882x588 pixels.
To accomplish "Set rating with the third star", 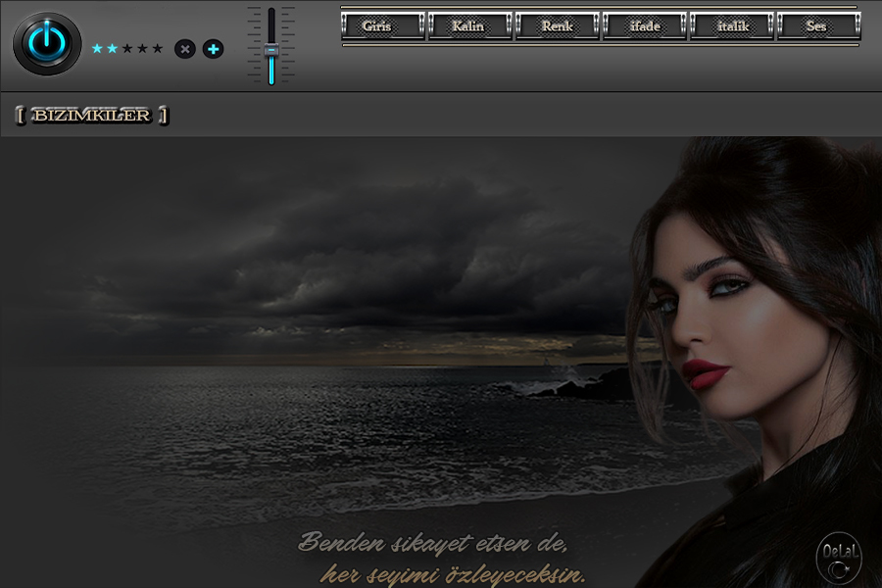I will tap(126, 48).
